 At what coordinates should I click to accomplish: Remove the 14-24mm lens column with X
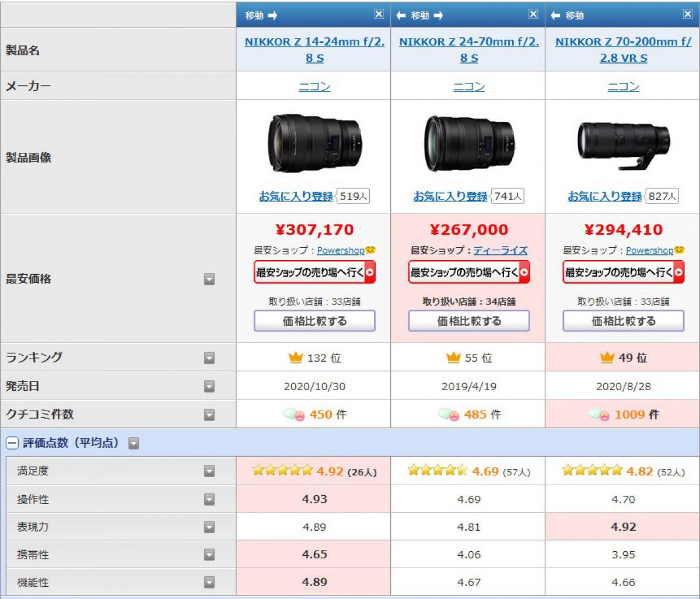tap(379, 15)
